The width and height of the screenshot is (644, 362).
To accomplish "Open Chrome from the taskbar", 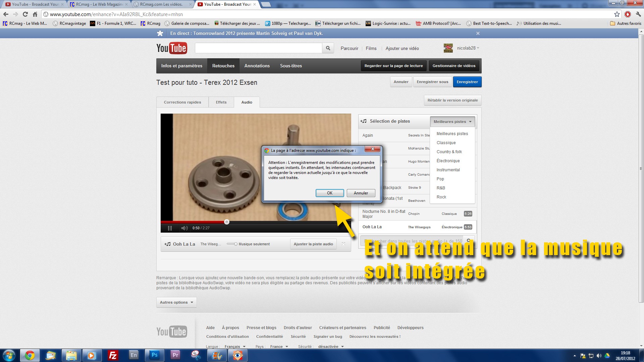I will [30, 355].
